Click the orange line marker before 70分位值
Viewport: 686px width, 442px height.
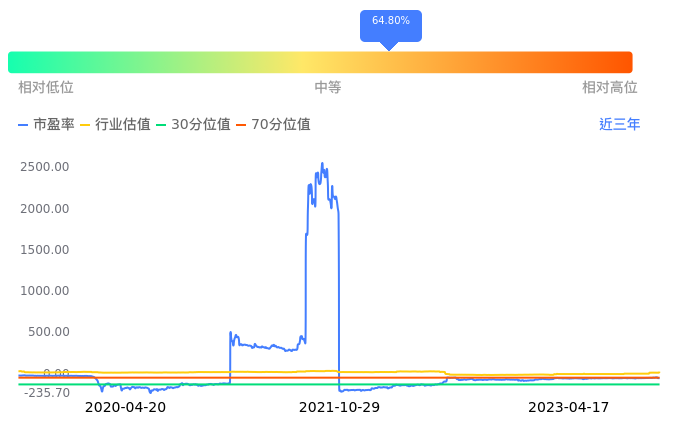click(x=242, y=125)
